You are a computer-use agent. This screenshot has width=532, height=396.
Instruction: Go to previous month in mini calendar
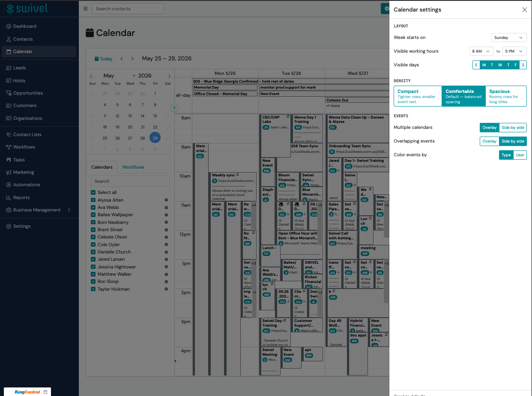(x=91, y=76)
